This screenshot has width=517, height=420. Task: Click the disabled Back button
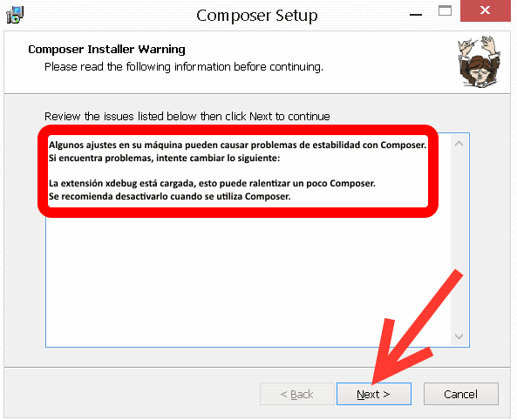pyautogui.click(x=297, y=394)
